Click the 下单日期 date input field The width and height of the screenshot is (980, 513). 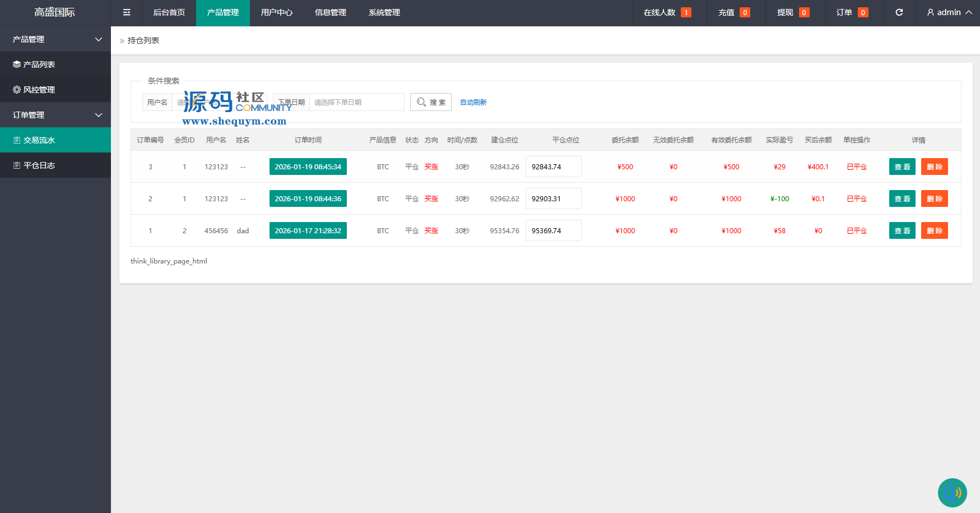356,102
